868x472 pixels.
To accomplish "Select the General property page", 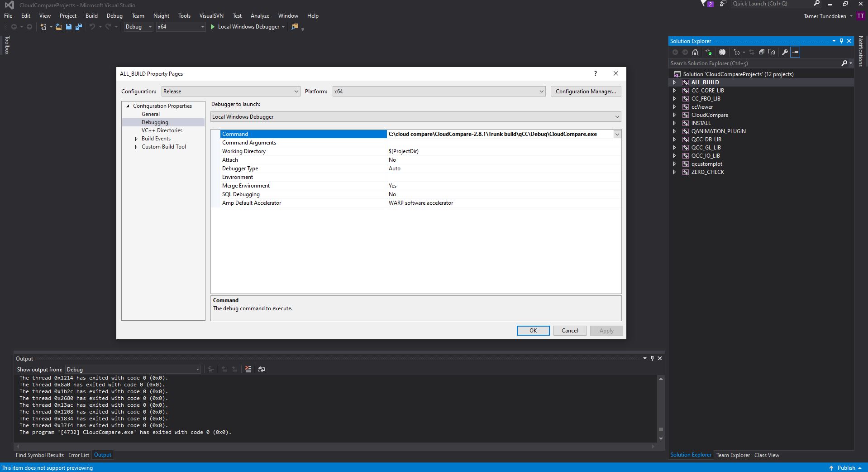I will click(x=151, y=114).
